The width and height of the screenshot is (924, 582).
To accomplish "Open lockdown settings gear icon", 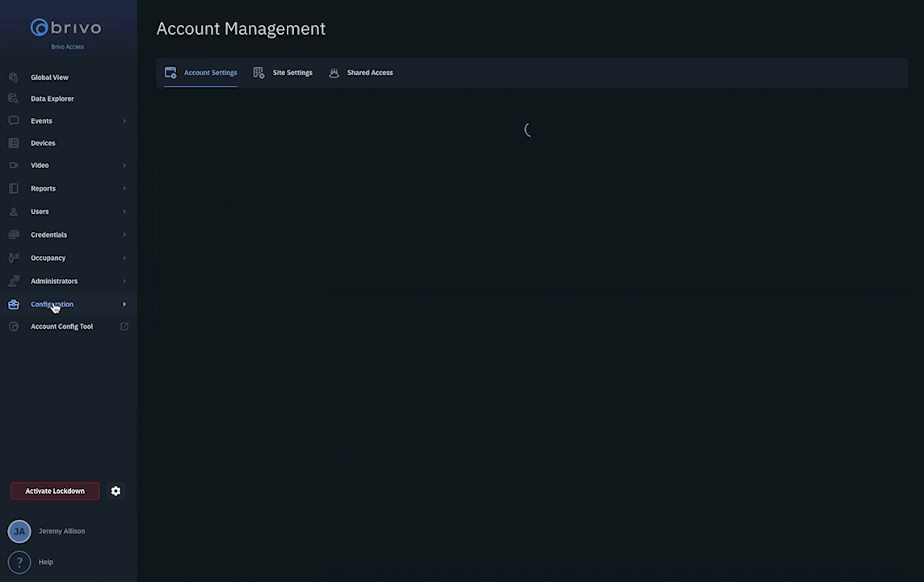I will (x=116, y=491).
